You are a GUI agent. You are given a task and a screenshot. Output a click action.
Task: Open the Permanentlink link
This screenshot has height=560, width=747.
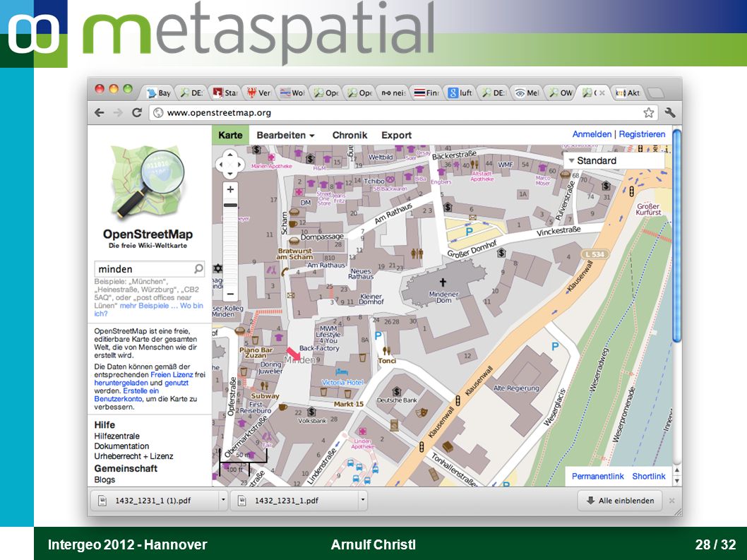coord(597,476)
